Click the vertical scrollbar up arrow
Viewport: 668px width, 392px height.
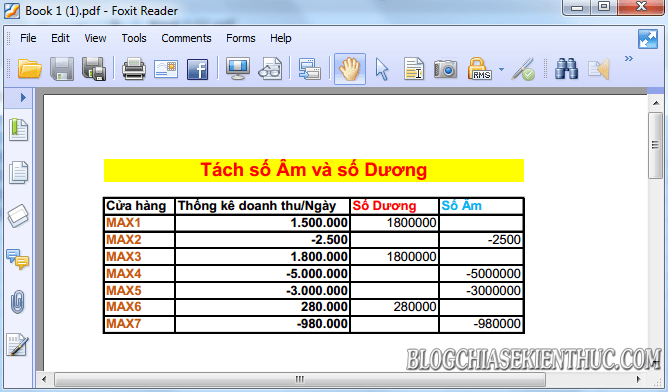656,103
